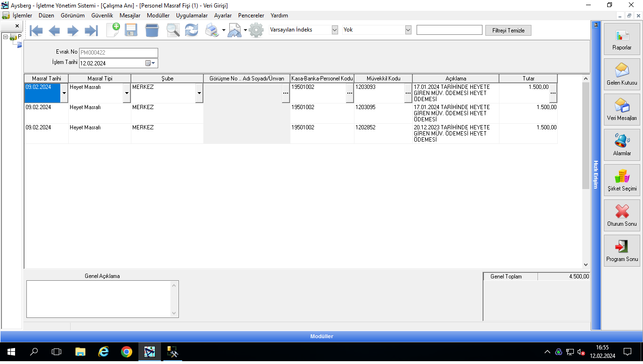Open the Modüller menu

[x=158, y=16]
